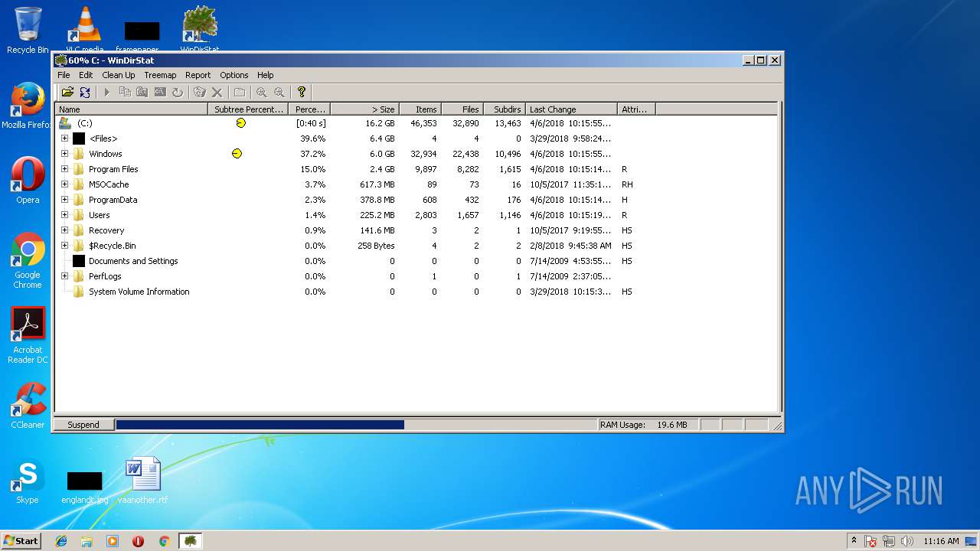Click the Zoom Out toolbar icon
Screen dimensions: 980x551
point(279,92)
